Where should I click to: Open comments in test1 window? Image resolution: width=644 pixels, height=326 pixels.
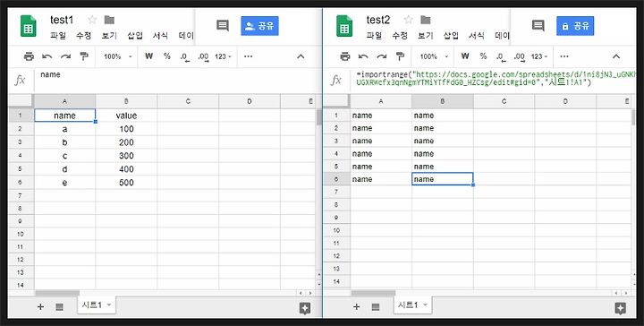point(223,26)
